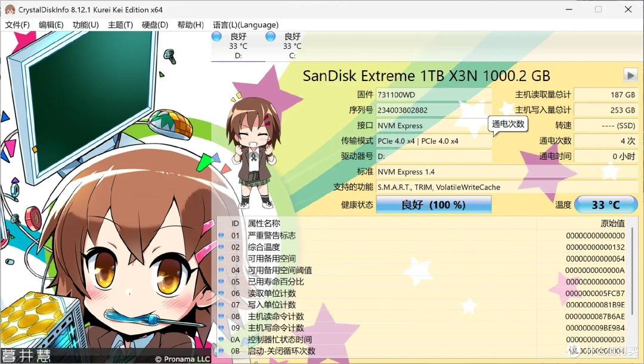Click the standard field NVM Express 1.4
Image resolution: width=644 pixels, height=364 pixels.
(x=507, y=172)
